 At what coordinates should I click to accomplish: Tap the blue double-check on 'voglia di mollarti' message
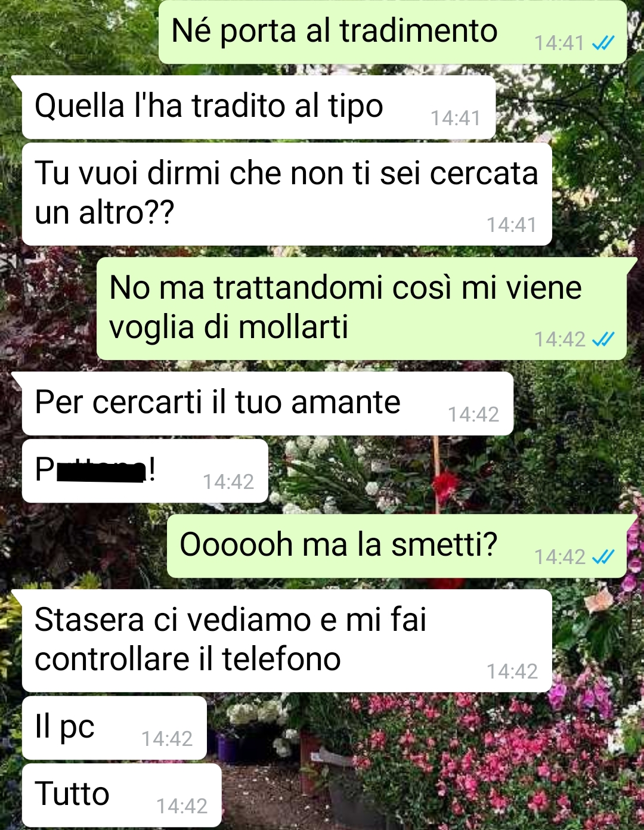click(x=603, y=339)
